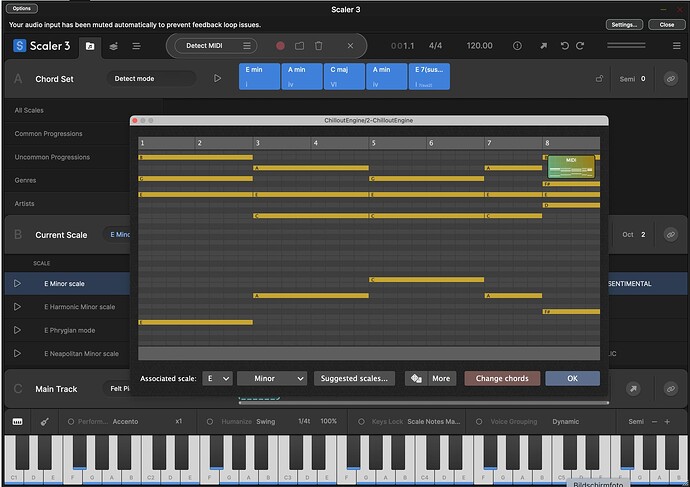Screen dimensions: 690x487
Task: Select the E 7(sus... chord pad
Action: click(429, 77)
